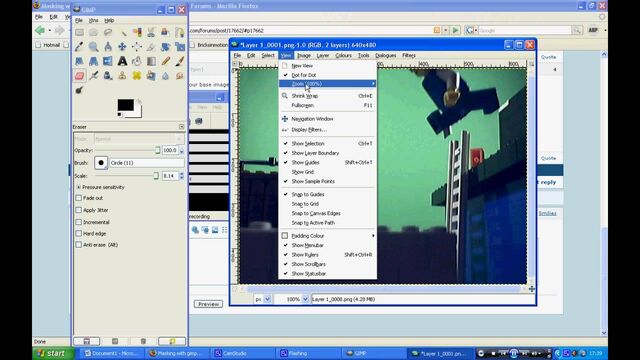Select the Rectangle Select tool

(79, 32)
